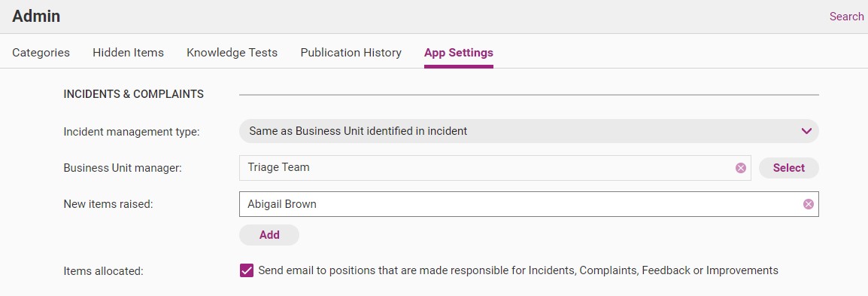Open the Publication History tab
868x296 pixels.
[x=351, y=53]
